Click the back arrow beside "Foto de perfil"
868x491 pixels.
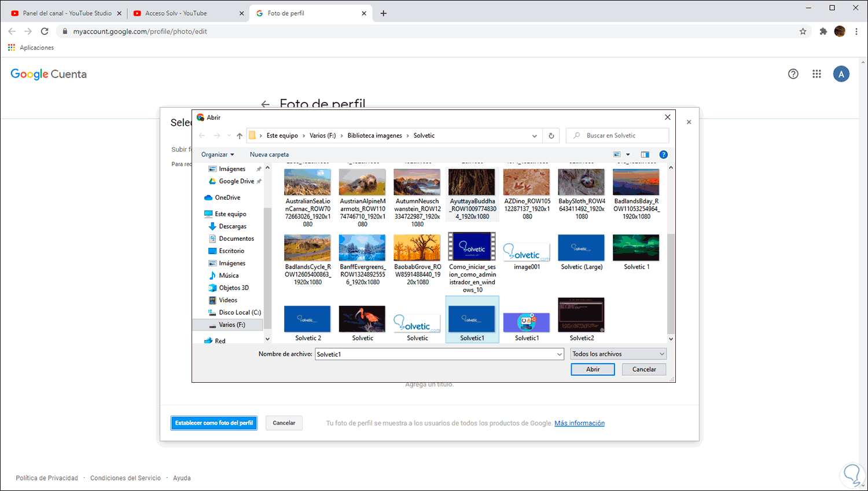(x=266, y=104)
